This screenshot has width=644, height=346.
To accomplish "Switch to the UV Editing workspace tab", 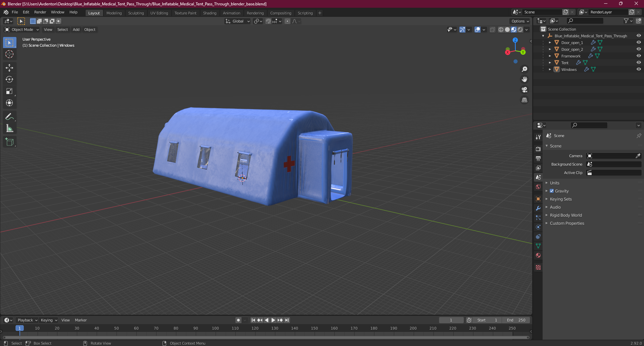I will (x=159, y=13).
